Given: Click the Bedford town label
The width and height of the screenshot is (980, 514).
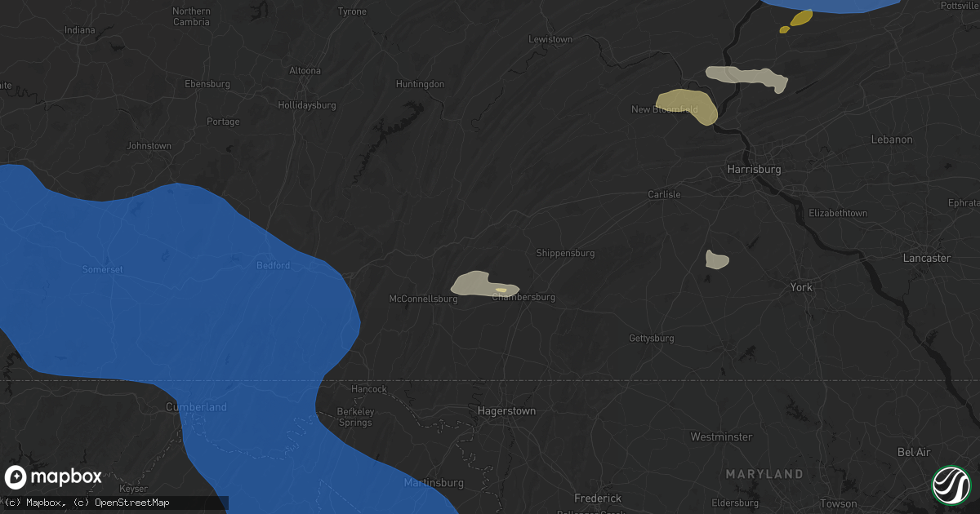Looking at the screenshot, I should pos(273,265).
